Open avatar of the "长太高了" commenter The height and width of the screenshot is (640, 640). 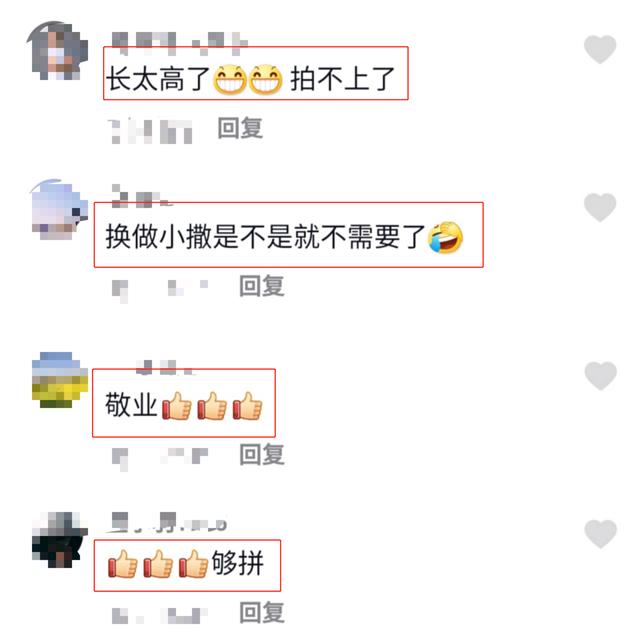coord(58,51)
